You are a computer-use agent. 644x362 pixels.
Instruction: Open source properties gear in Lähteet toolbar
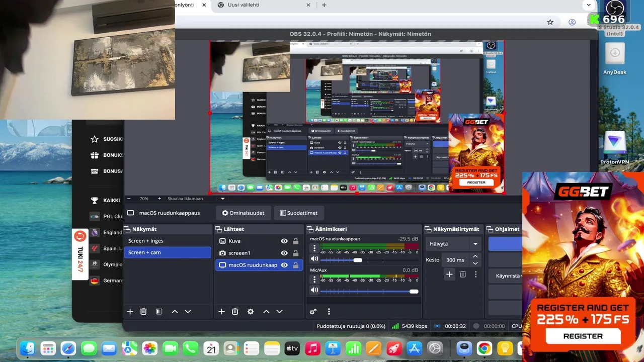(x=251, y=312)
